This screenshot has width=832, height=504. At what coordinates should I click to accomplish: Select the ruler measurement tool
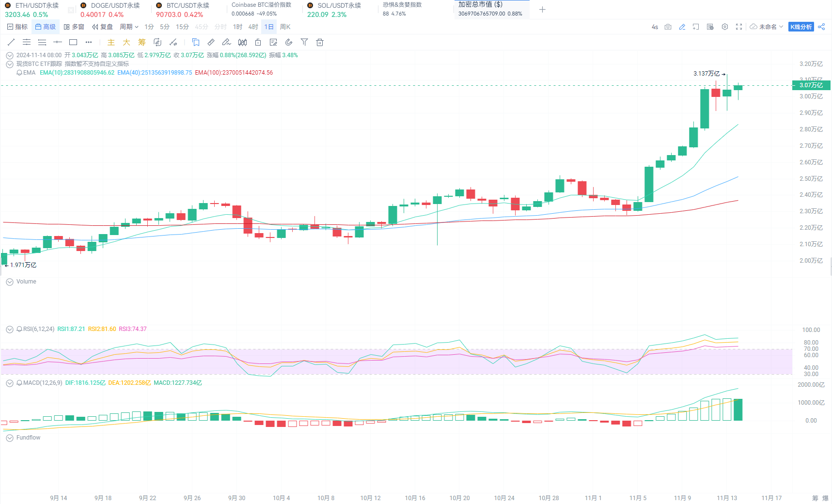(211, 42)
